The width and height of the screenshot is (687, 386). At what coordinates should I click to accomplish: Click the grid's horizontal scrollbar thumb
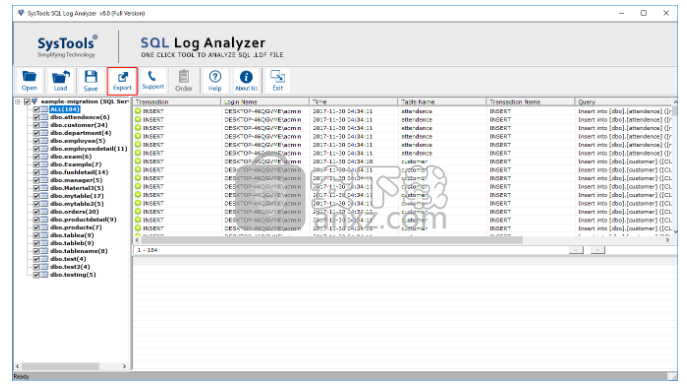coord(332,240)
